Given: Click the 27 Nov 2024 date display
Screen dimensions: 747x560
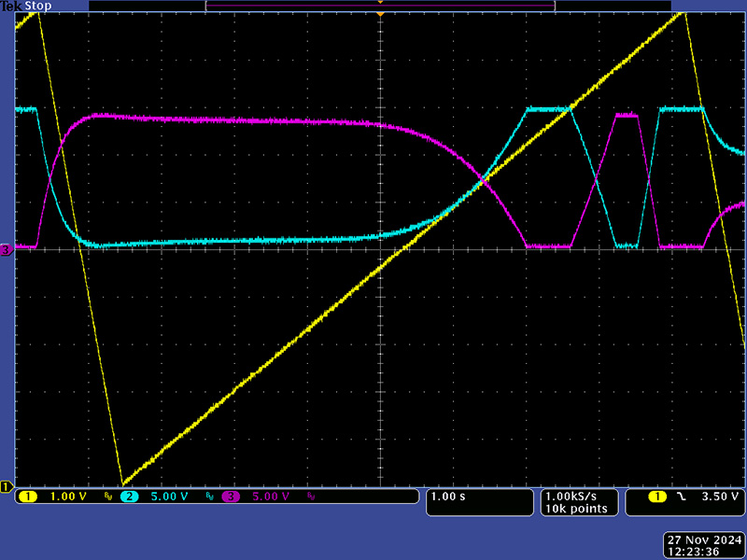Looking at the screenshot, I should click(704, 539).
